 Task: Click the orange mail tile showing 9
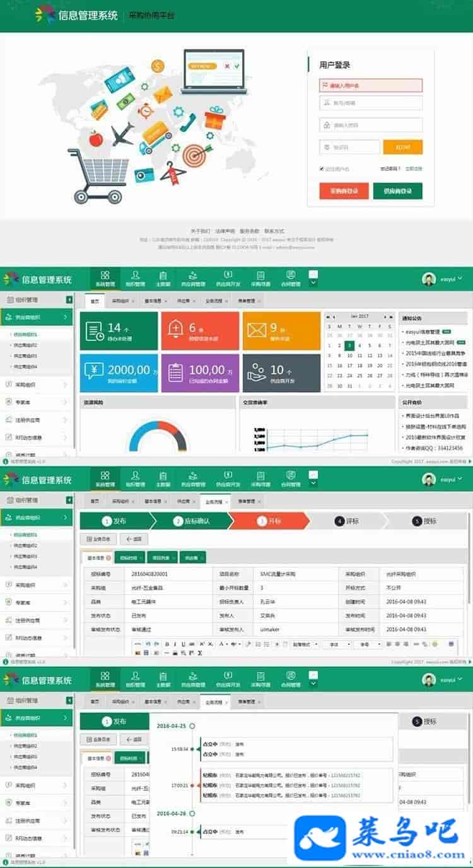[x=281, y=331]
